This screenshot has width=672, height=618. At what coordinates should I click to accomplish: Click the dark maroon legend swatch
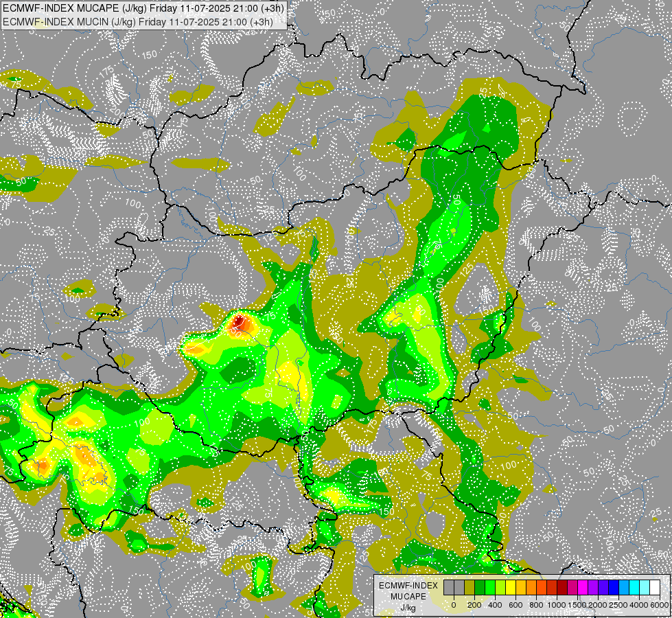click(562, 588)
